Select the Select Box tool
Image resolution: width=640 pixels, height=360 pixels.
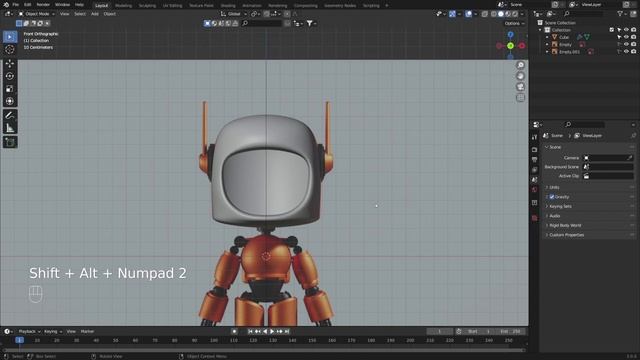click(x=10, y=37)
